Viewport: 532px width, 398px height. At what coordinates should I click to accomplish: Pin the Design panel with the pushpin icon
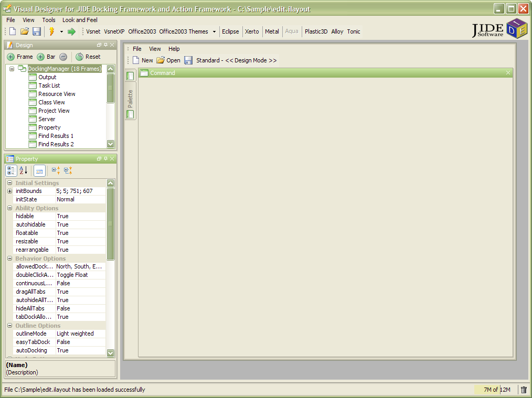(x=105, y=45)
